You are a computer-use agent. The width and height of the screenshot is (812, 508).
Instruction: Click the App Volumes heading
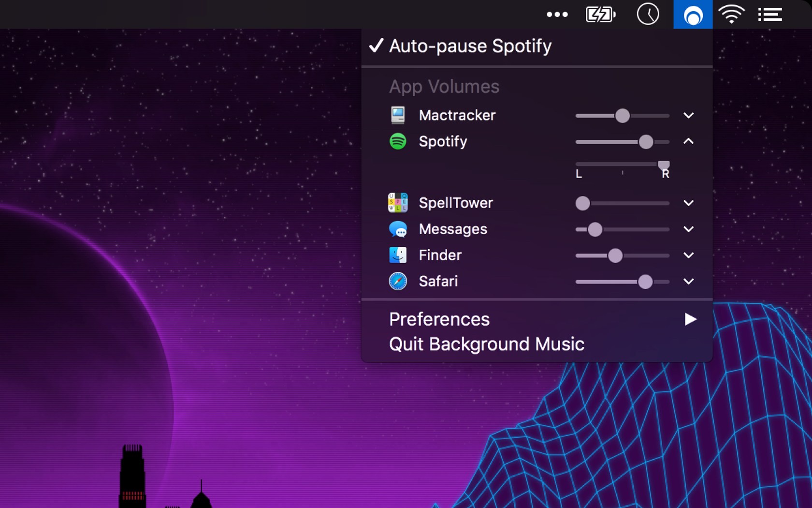(x=444, y=86)
